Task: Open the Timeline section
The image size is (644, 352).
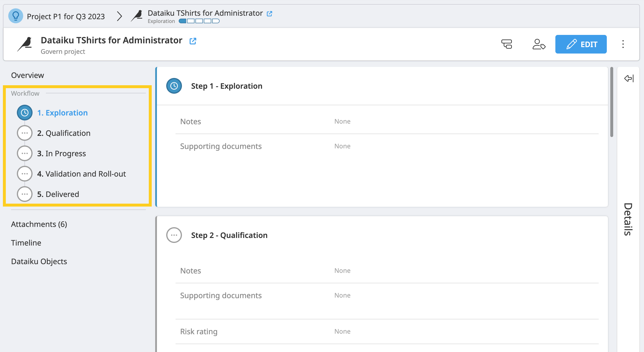Action: 26,243
